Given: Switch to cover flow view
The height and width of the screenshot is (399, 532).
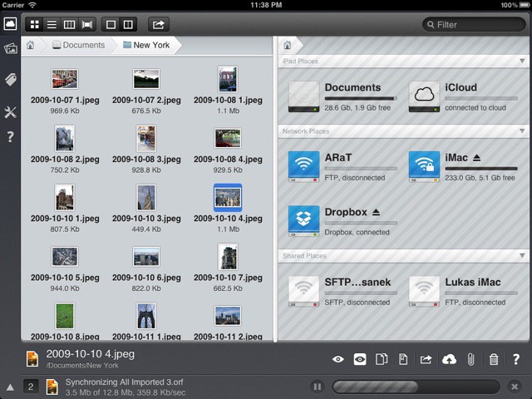Looking at the screenshot, I should pos(87,24).
